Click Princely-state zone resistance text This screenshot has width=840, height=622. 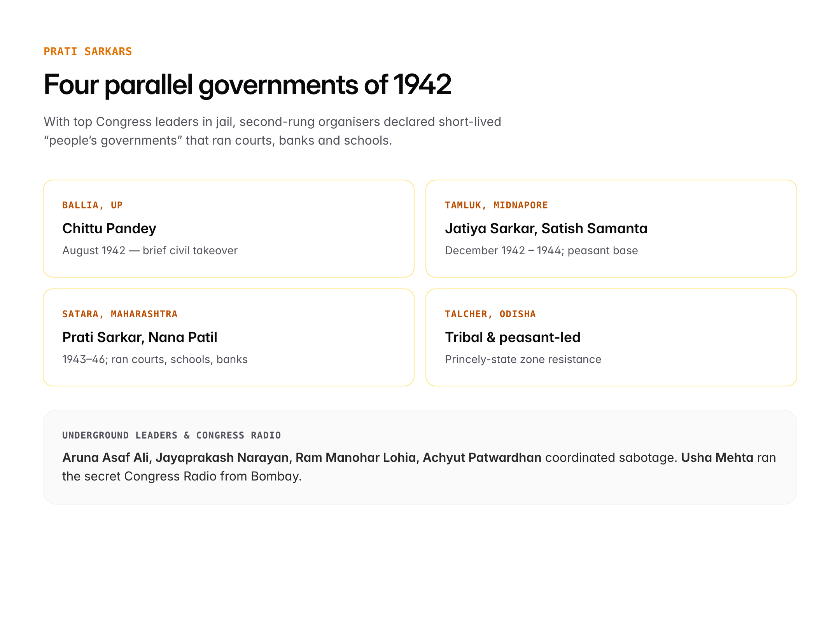pos(523,359)
